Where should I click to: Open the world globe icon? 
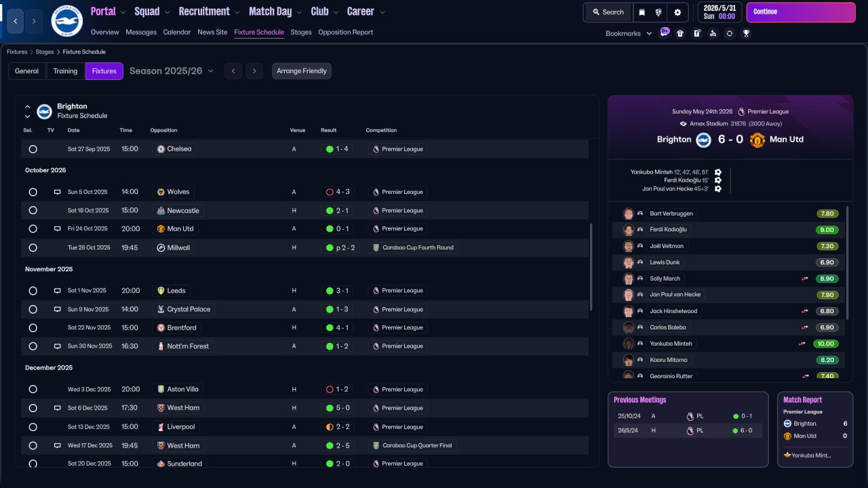(x=658, y=12)
